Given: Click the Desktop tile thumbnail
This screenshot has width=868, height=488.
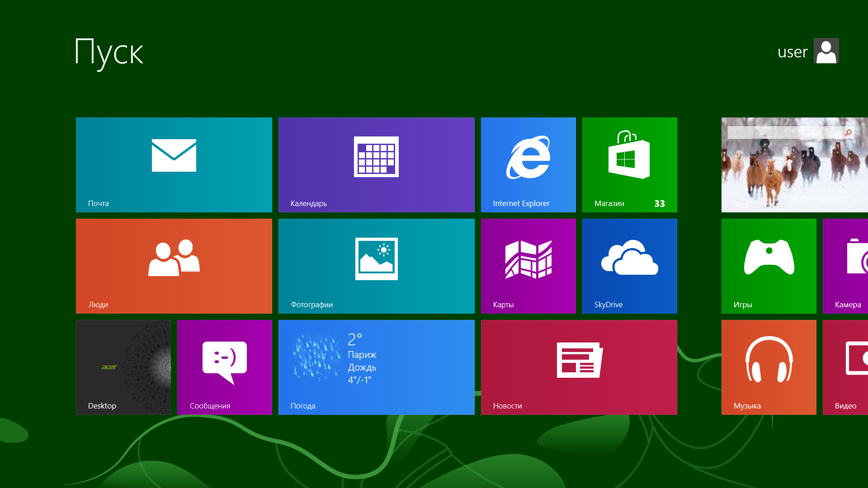Looking at the screenshot, I should (123, 367).
